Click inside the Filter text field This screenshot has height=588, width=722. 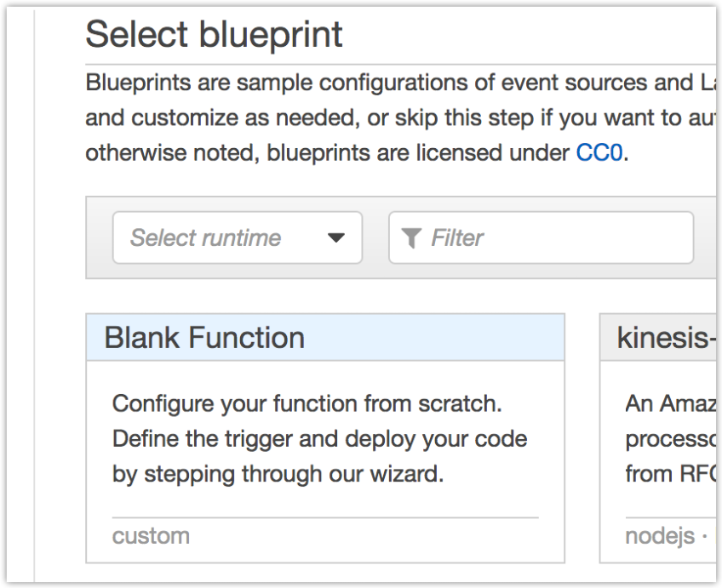coord(553,237)
